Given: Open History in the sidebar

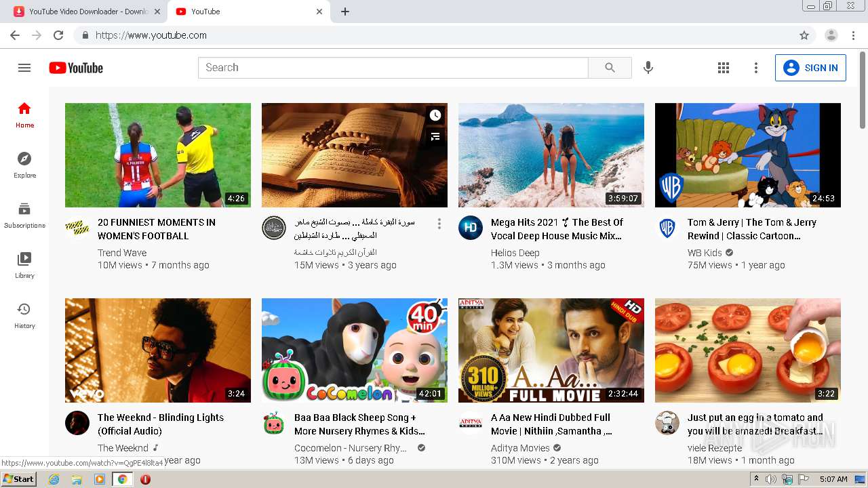Looking at the screenshot, I should coord(24,316).
